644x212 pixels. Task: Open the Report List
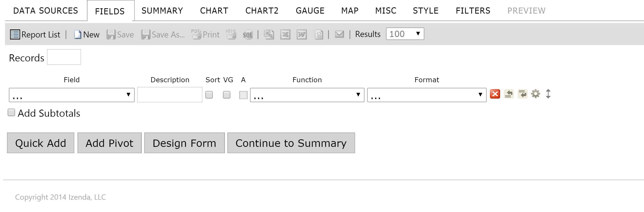tap(35, 34)
